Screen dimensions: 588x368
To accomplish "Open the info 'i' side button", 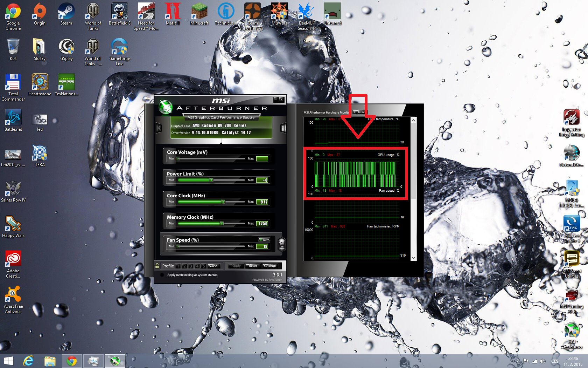I will 283,128.
